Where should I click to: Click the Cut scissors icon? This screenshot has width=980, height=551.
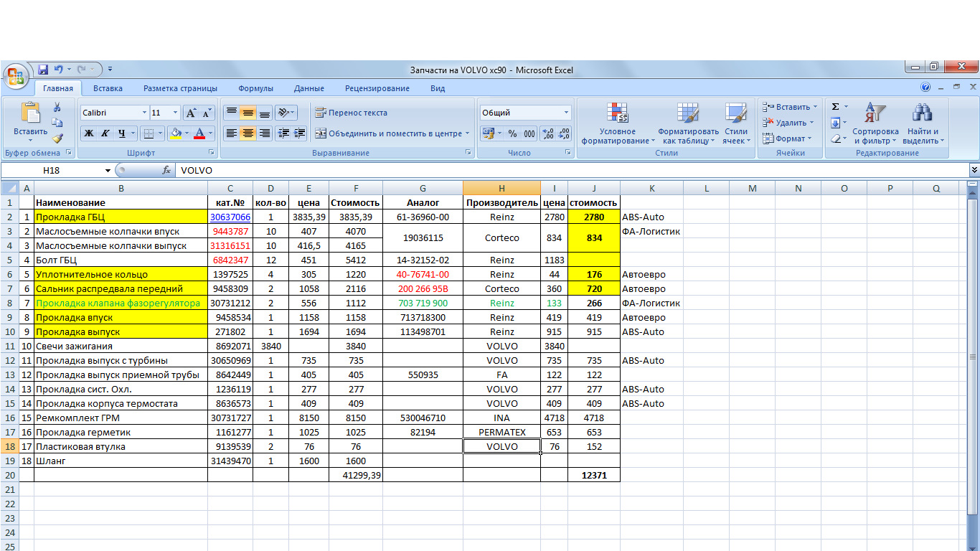57,108
